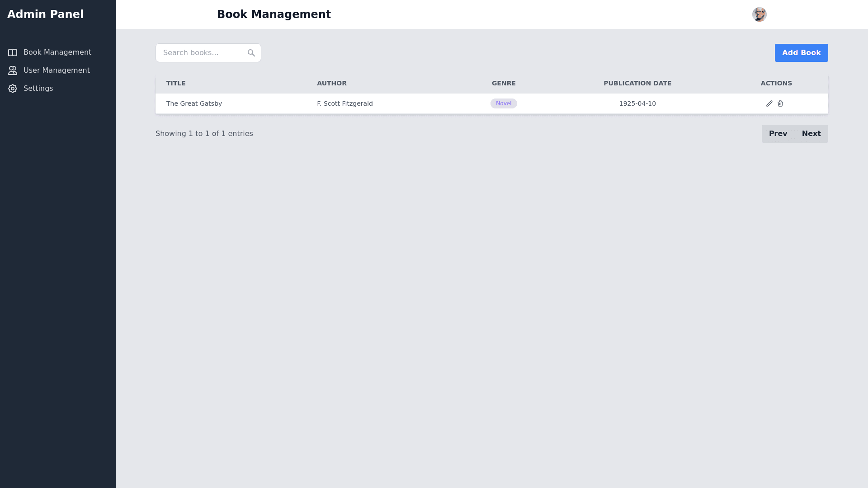Select the Novel genre badge
Viewport: 868px width, 488px height.
tap(503, 103)
